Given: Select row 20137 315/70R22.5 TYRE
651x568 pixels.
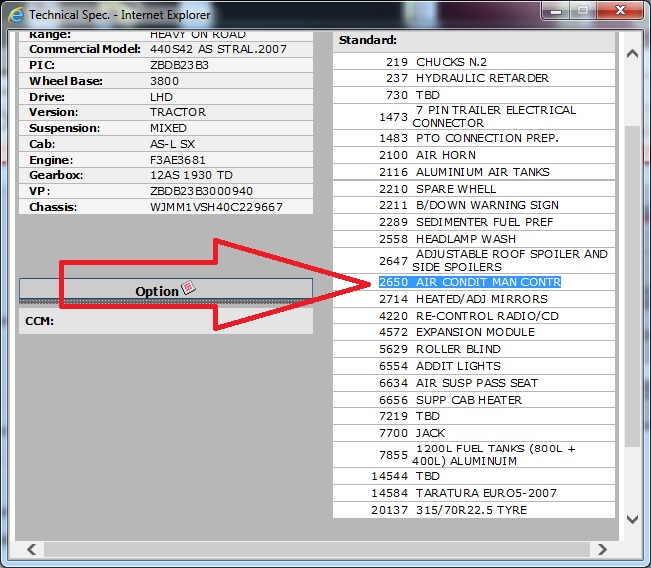Looking at the screenshot, I should (474, 510).
